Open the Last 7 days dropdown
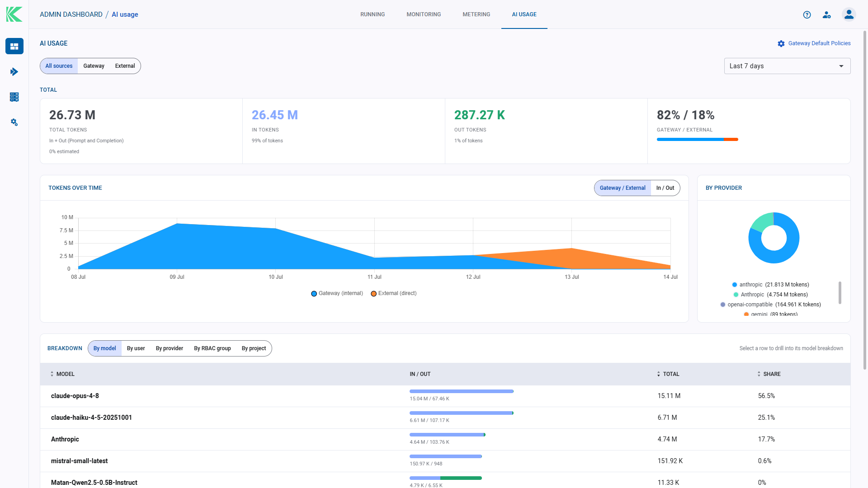 point(787,66)
